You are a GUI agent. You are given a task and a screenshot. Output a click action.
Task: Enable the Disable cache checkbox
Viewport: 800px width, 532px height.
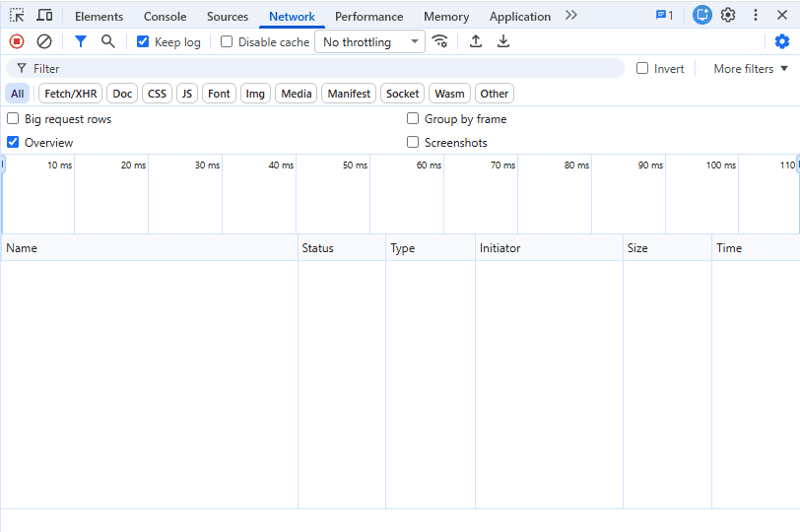click(x=227, y=41)
